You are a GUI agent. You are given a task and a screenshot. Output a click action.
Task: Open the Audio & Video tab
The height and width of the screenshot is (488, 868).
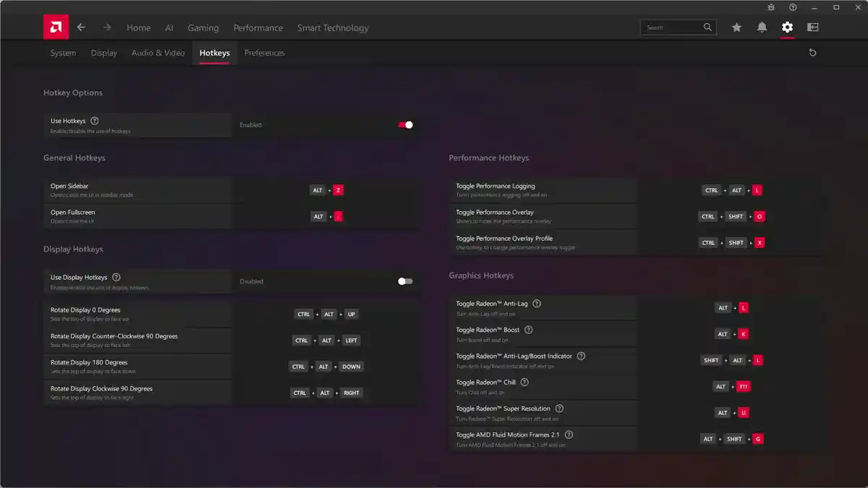(x=158, y=53)
